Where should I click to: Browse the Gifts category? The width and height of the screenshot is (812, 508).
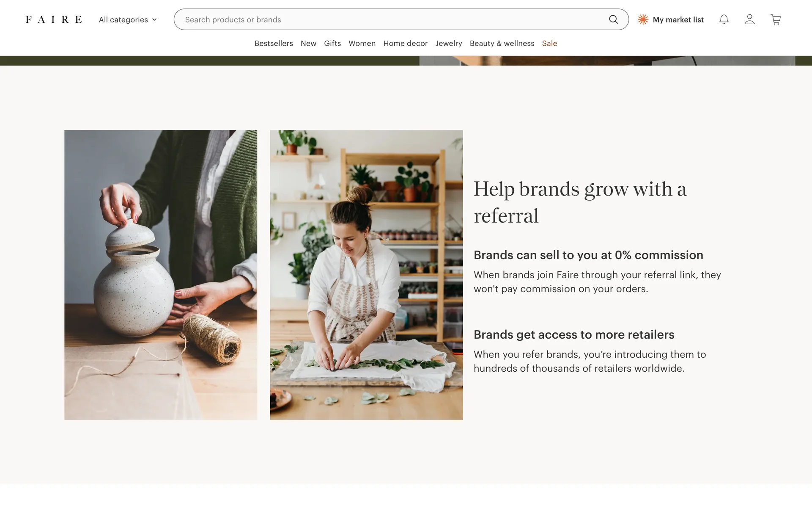332,43
